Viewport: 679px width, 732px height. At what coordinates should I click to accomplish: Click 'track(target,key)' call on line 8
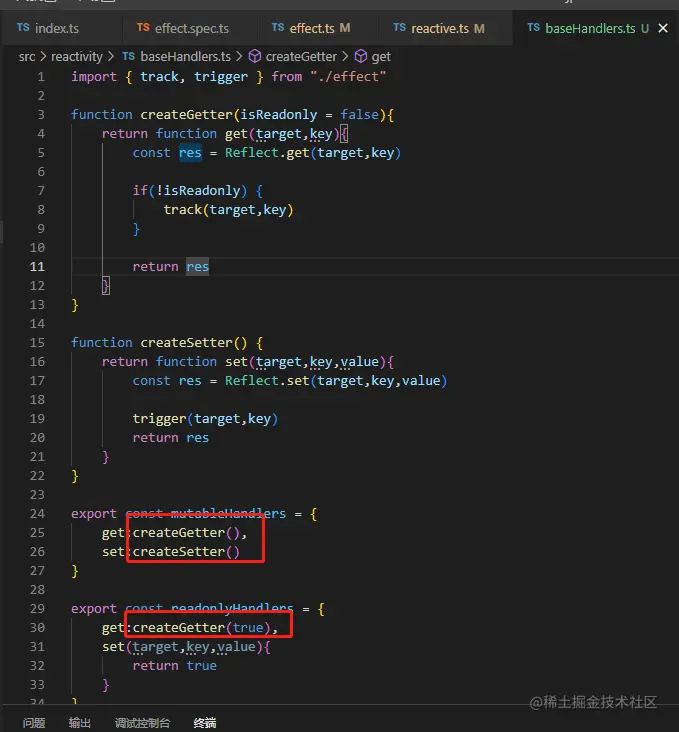228,210
